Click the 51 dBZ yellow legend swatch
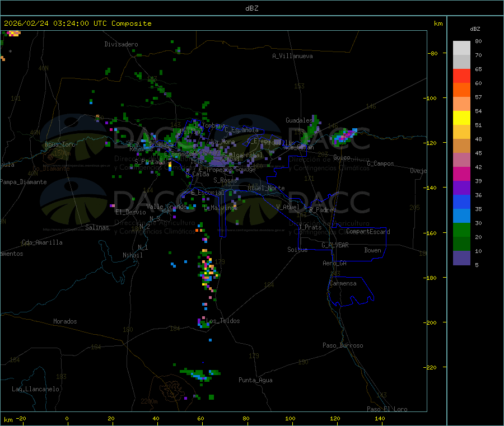This screenshot has width=504, height=426. click(x=461, y=118)
